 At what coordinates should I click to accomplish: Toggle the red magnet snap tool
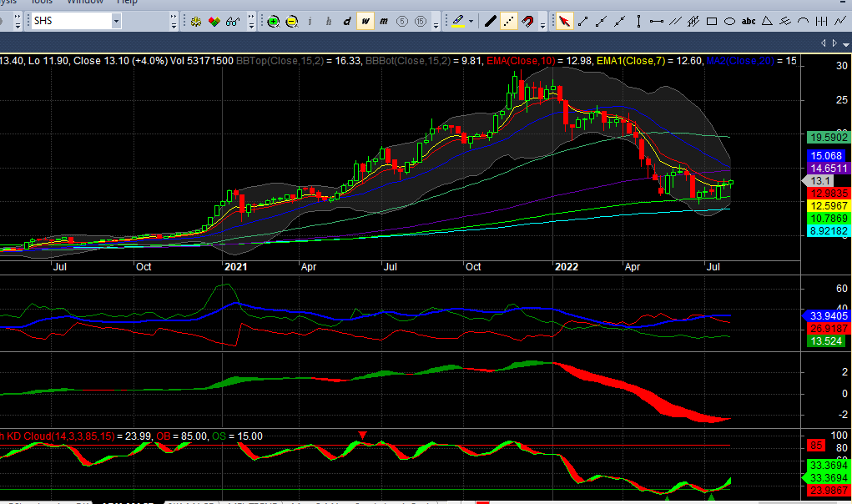pos(528,21)
